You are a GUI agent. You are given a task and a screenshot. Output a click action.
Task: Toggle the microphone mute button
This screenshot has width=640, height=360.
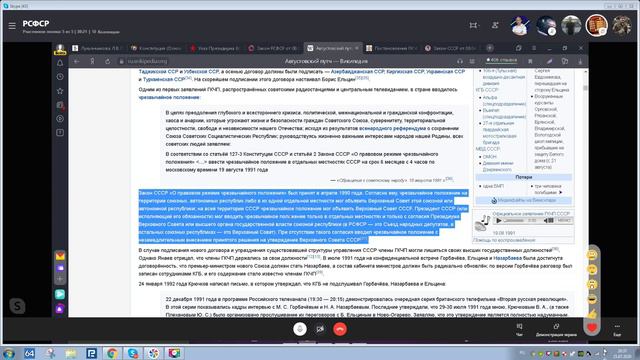coord(300,329)
